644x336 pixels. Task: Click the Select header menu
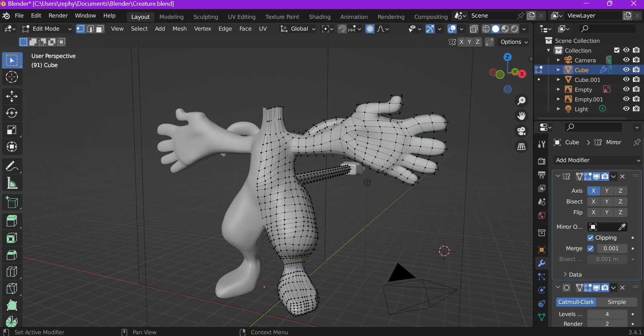pyautogui.click(x=139, y=29)
